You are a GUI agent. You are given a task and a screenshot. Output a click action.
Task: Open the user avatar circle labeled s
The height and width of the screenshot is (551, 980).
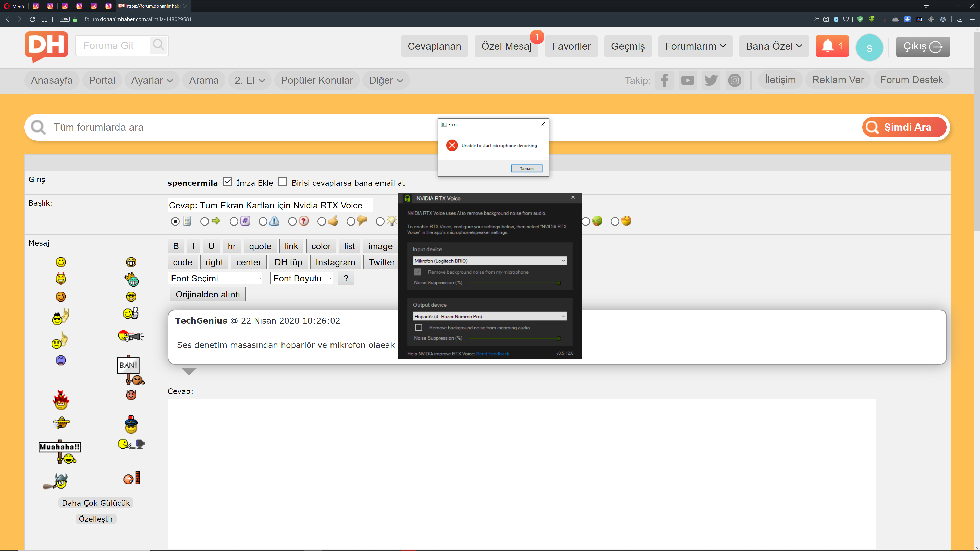pos(869,47)
